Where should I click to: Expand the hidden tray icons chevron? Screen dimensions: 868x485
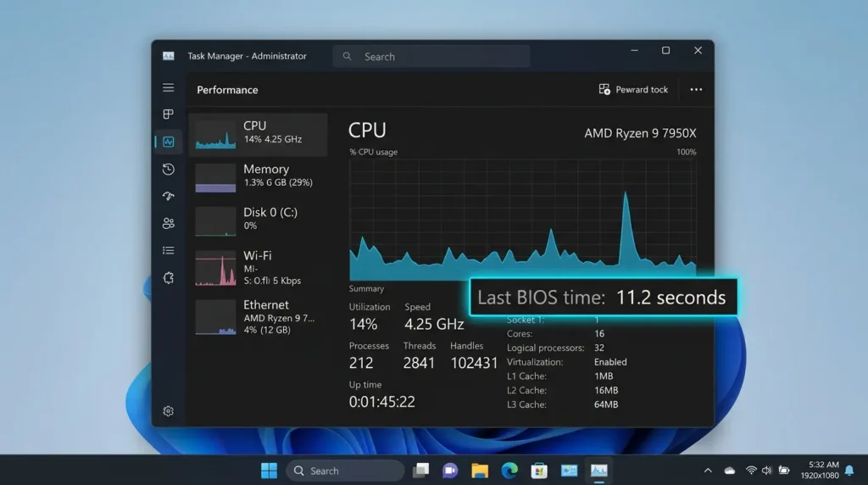[708, 471]
